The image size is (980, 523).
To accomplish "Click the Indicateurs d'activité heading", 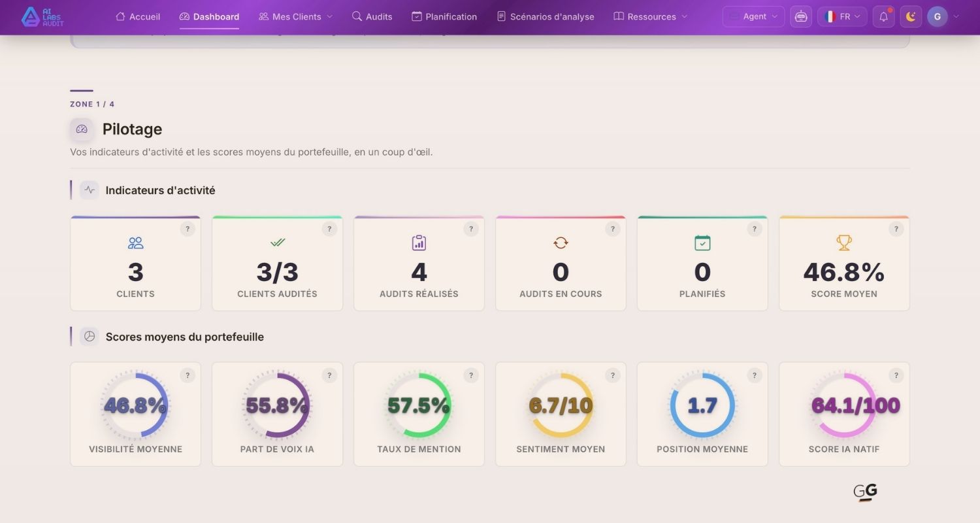I will tap(160, 190).
